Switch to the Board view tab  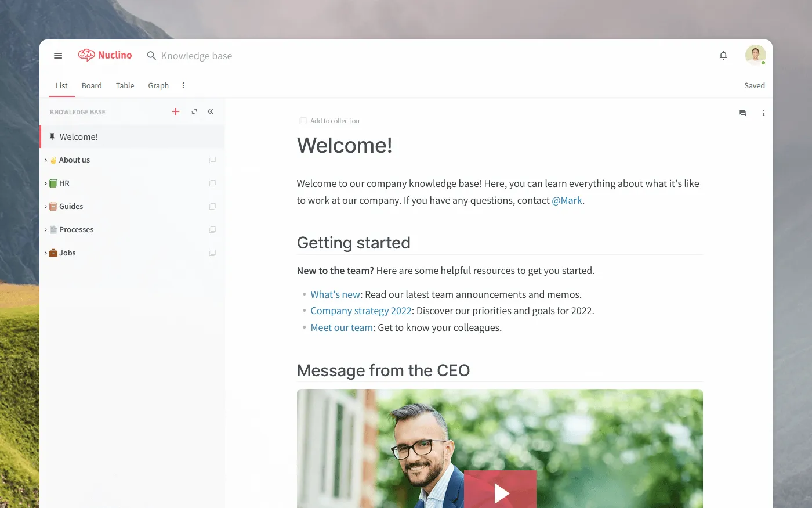tap(92, 85)
